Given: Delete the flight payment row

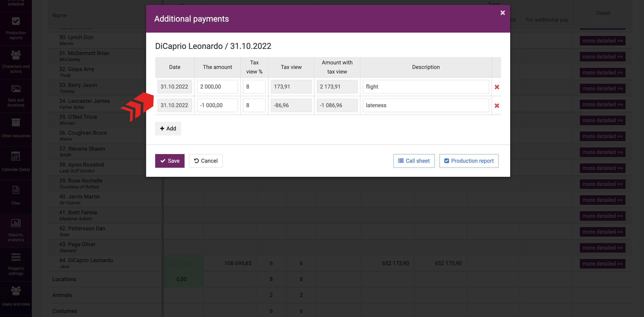Looking at the screenshot, I should point(497,87).
